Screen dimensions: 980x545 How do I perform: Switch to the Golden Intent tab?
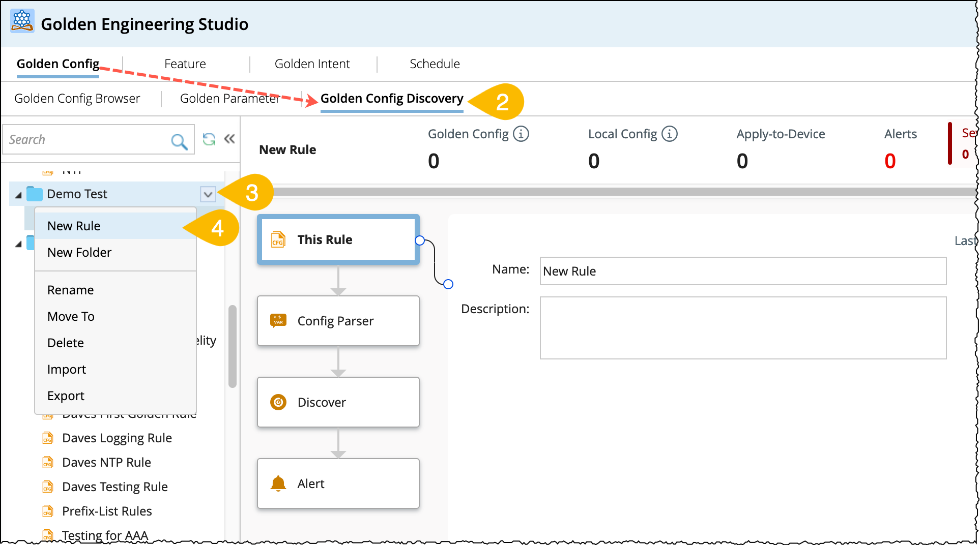(312, 64)
